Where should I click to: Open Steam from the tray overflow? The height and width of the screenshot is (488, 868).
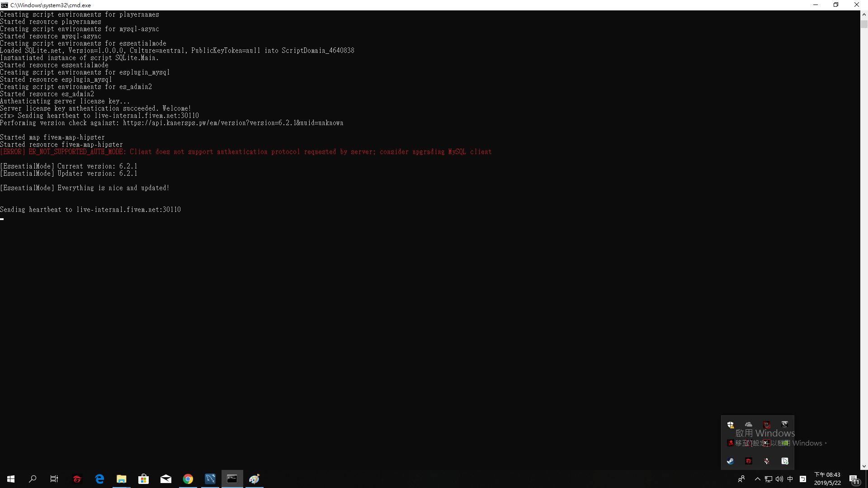click(730, 461)
